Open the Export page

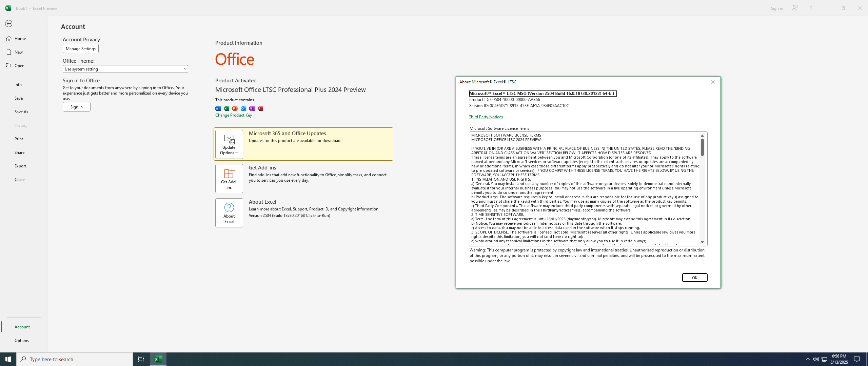(23, 166)
